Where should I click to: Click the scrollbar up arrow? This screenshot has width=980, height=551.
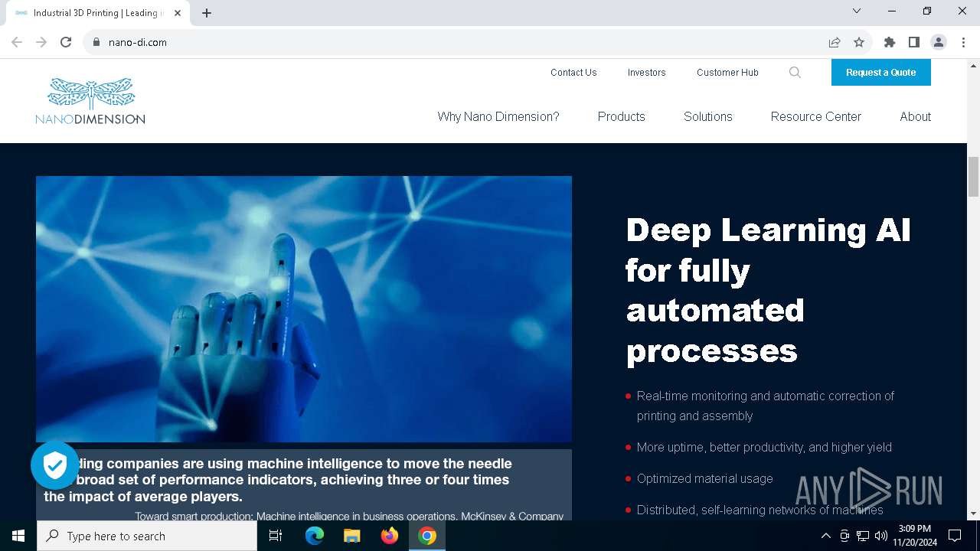click(973, 65)
